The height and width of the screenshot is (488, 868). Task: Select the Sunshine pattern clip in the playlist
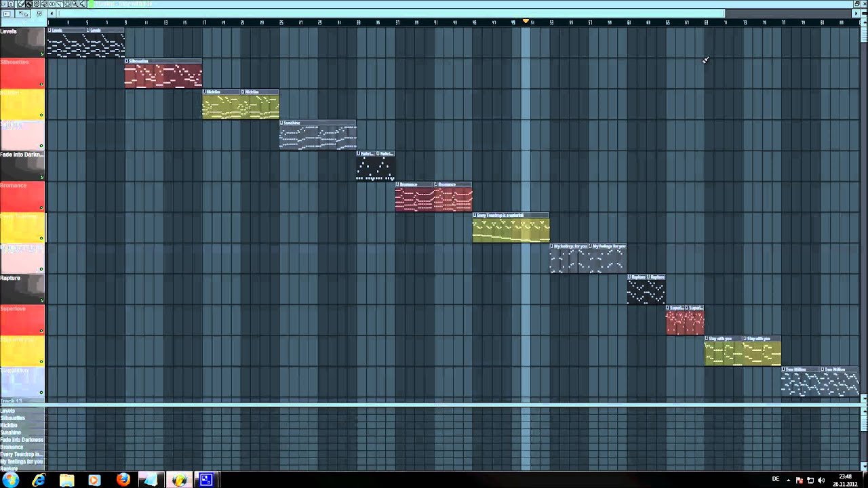coord(318,135)
